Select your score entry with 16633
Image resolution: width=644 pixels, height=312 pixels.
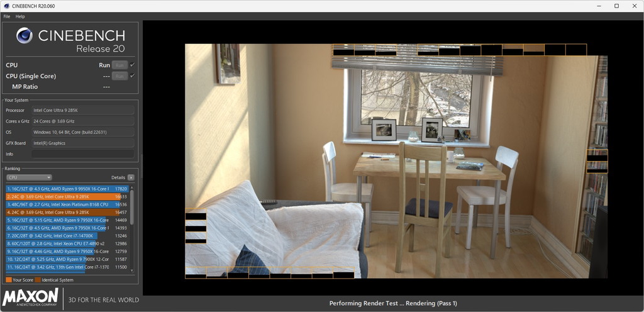coord(67,197)
